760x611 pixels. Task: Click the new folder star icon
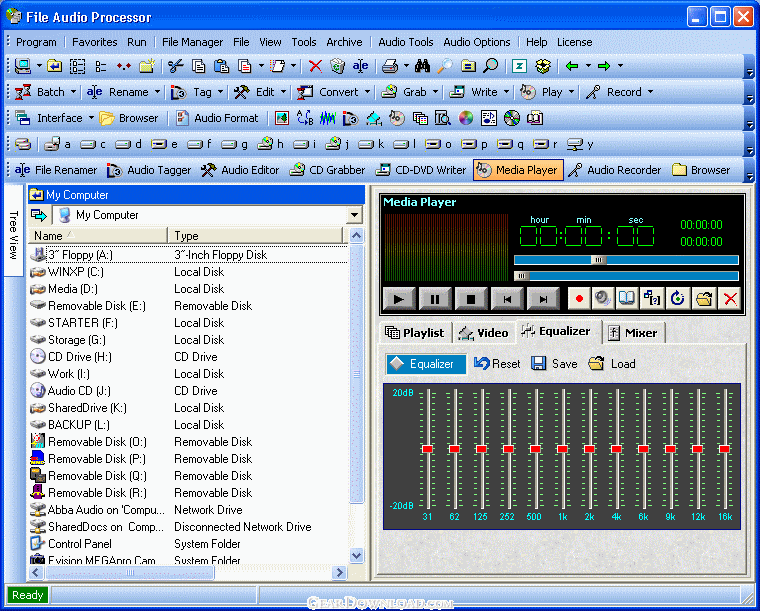(x=146, y=66)
